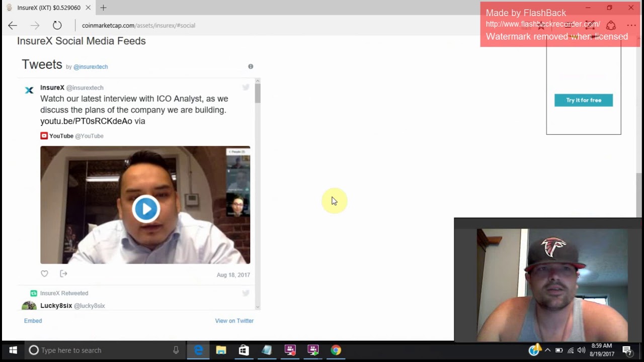This screenshot has height=362, width=644.
Task: Open the blue notepad taskbar app
Action: [x=267, y=350]
